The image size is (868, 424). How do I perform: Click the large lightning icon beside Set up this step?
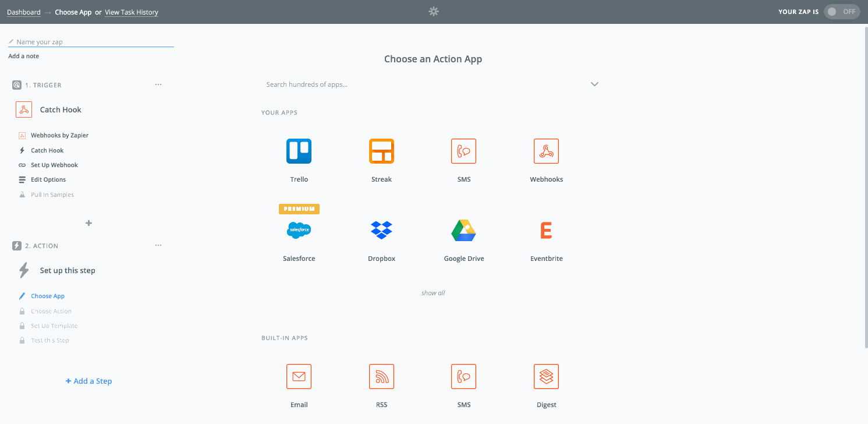click(24, 270)
